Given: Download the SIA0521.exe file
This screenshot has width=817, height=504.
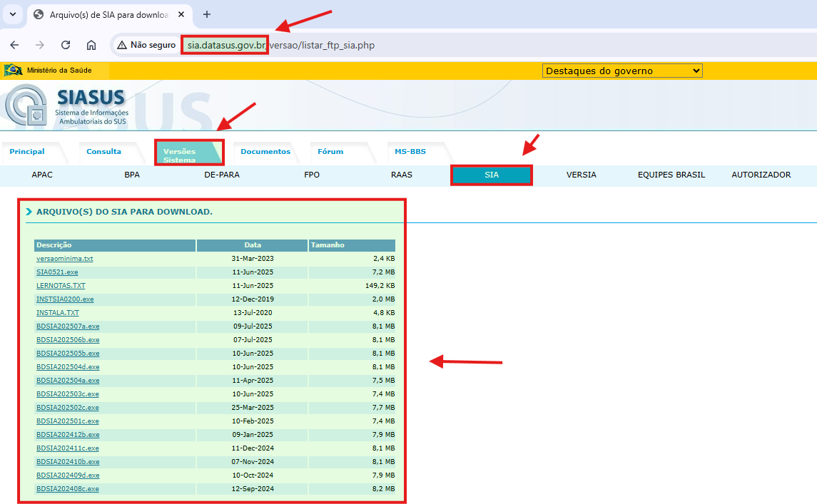Looking at the screenshot, I should [57, 272].
